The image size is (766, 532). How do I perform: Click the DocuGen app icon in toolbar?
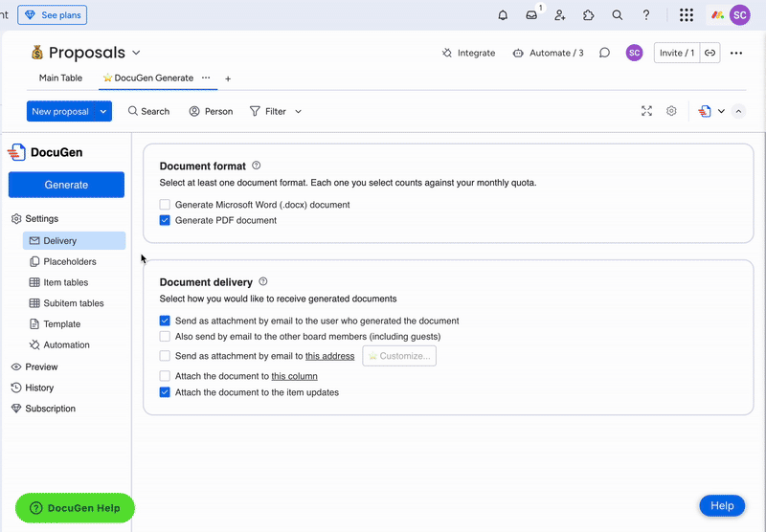[705, 111]
